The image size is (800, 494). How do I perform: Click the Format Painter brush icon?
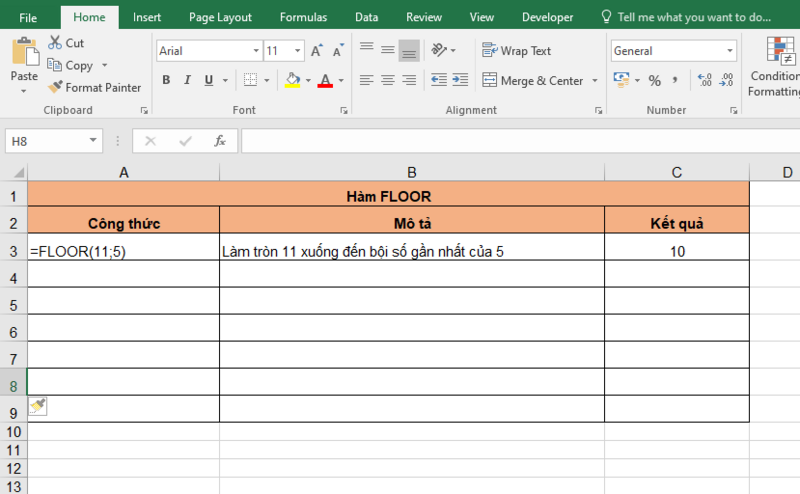coord(55,88)
